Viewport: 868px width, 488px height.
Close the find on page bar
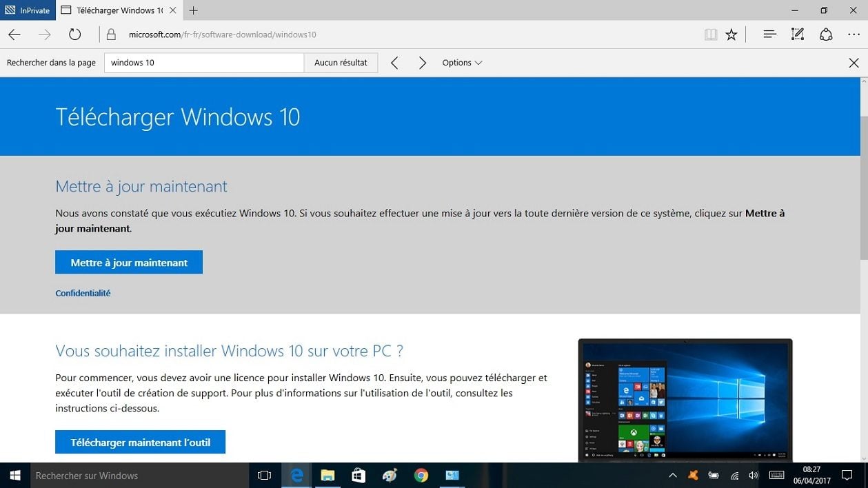point(854,63)
